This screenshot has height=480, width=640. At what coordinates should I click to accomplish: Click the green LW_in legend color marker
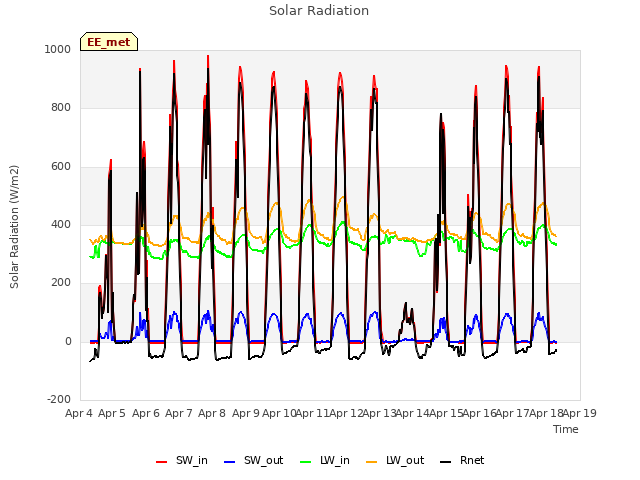pyautogui.click(x=306, y=462)
